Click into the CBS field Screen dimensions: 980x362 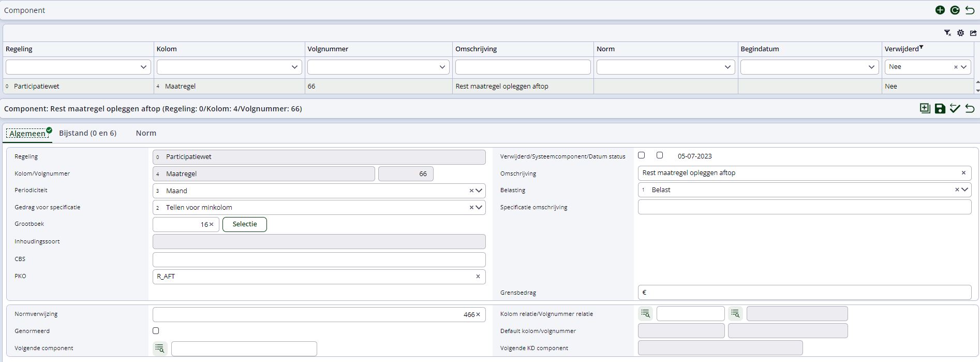pos(319,259)
